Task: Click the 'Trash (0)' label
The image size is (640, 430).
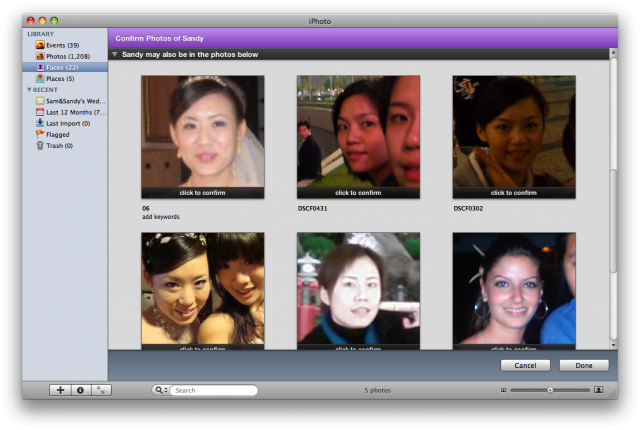Action: pos(59,146)
